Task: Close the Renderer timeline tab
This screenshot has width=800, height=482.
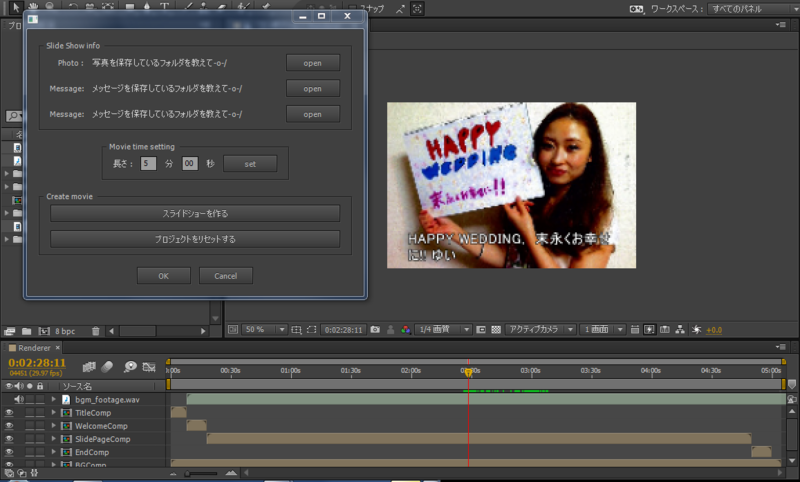Action: [x=58, y=347]
